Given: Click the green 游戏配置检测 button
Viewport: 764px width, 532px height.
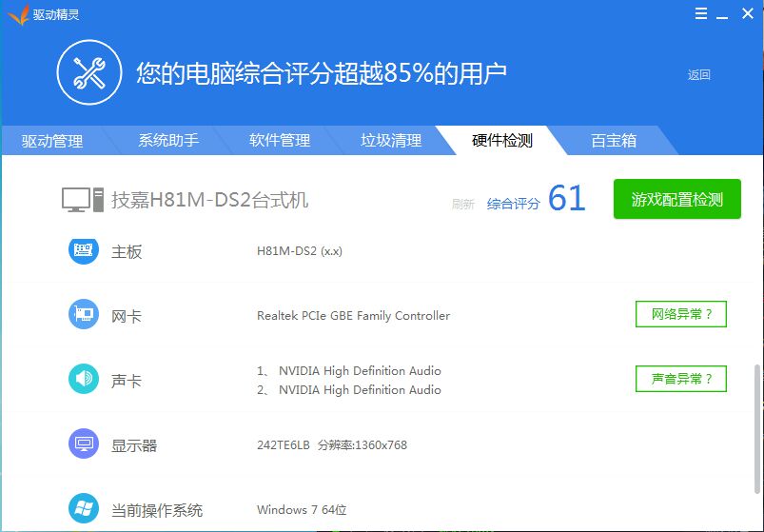Looking at the screenshot, I should [x=676, y=199].
